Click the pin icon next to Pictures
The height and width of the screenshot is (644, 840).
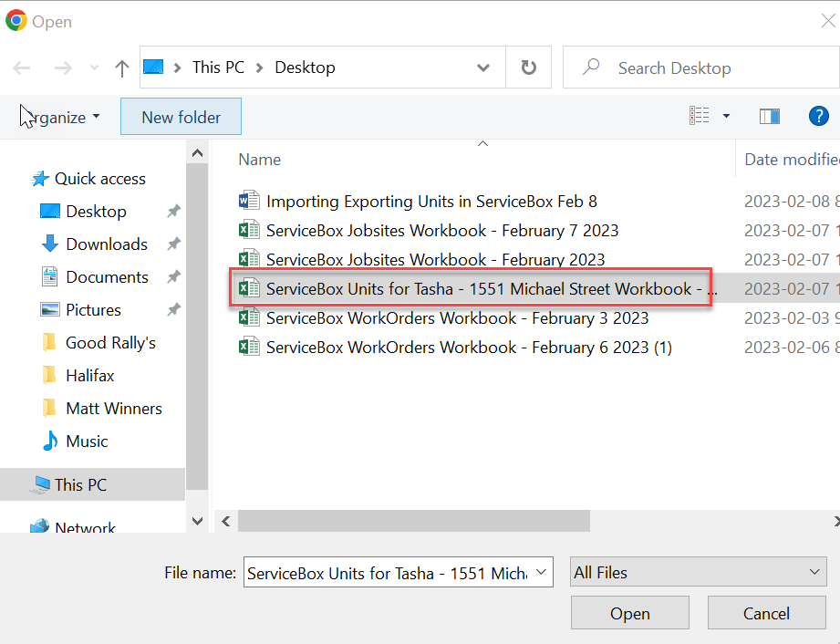pos(173,309)
